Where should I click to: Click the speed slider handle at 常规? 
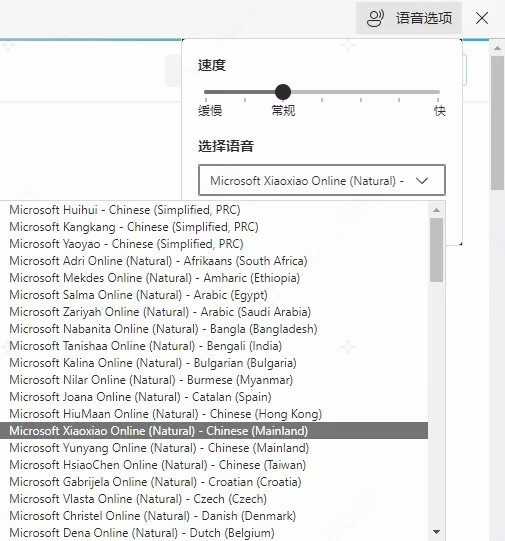point(283,92)
